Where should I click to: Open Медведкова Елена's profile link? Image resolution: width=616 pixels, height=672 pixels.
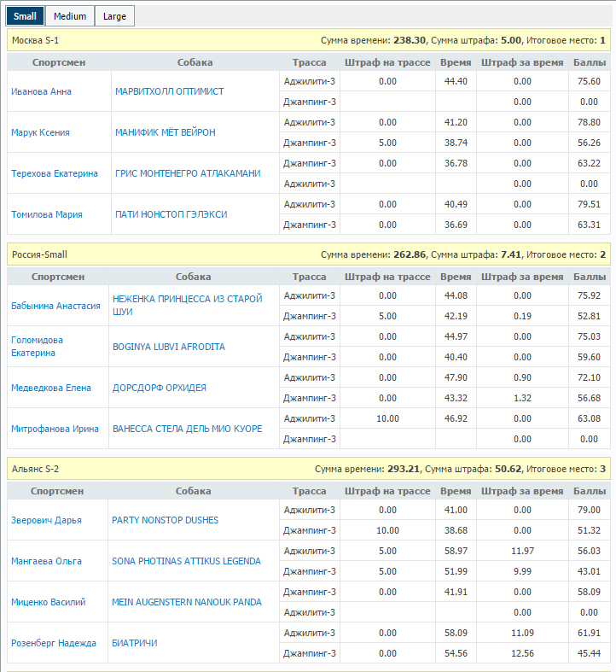pyautogui.click(x=51, y=388)
